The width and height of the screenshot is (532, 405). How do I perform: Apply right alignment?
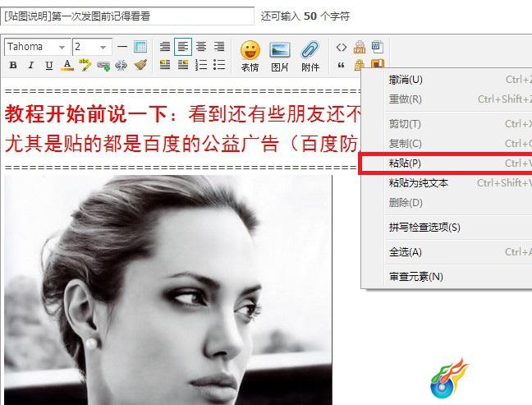219,47
